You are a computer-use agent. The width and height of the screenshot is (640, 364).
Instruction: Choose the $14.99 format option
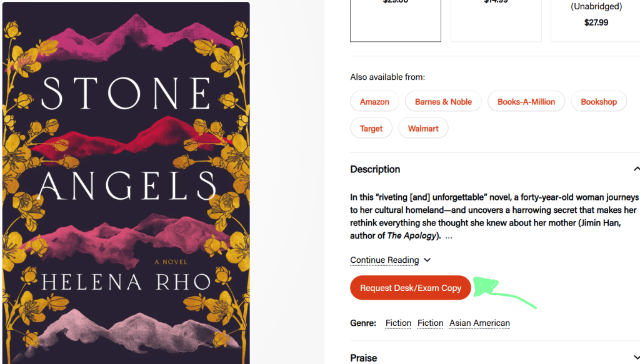pyautogui.click(x=496, y=20)
